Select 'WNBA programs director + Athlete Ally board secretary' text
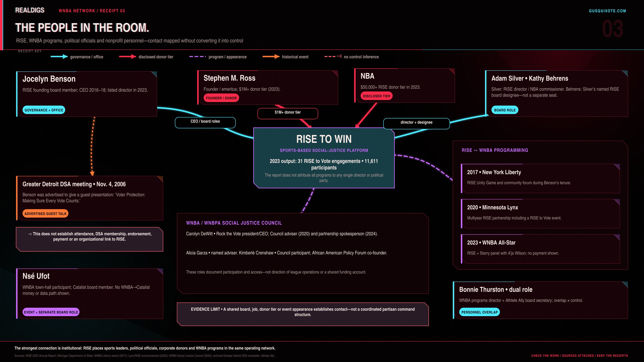This screenshot has width=644, height=362. (521, 300)
